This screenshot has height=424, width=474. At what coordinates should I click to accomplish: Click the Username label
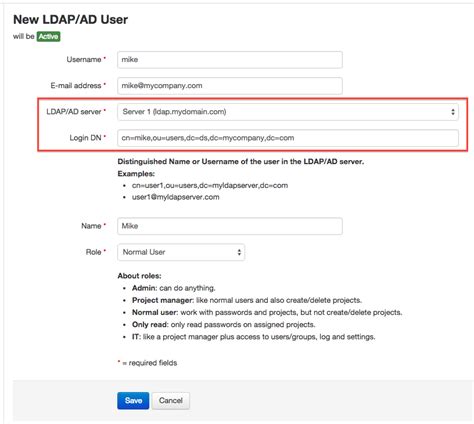(84, 59)
